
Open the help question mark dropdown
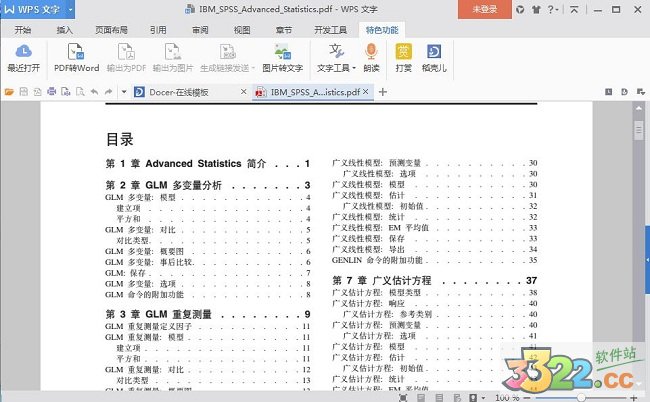click(553, 9)
